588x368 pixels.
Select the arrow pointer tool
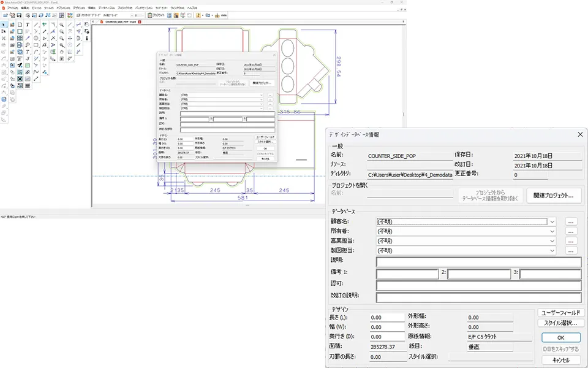pos(4,25)
